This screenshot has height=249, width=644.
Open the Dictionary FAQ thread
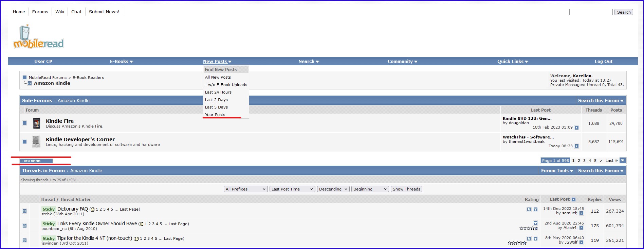click(73, 209)
